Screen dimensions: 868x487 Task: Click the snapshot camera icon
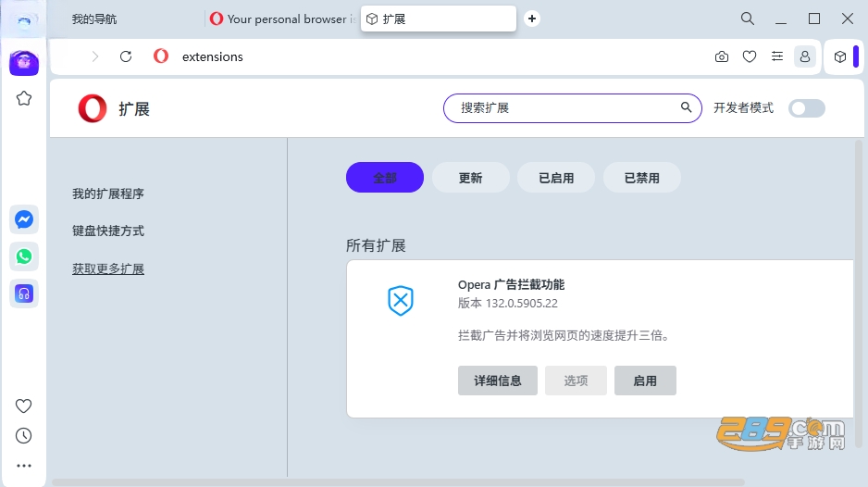tap(721, 56)
